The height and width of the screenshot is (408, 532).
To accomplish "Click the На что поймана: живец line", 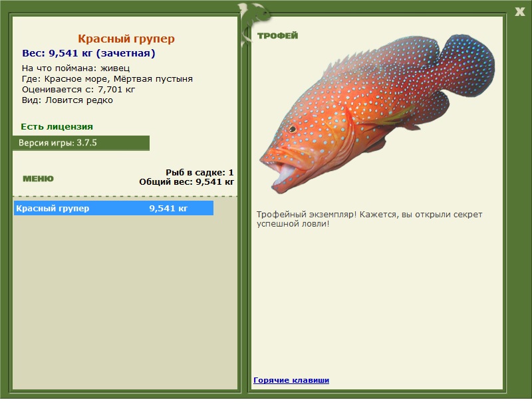I will coord(76,68).
